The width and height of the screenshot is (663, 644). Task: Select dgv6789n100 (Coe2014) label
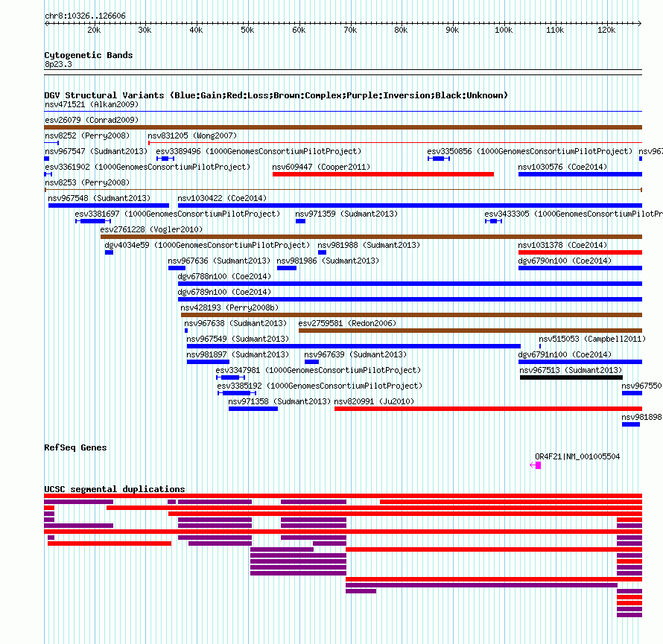click(x=224, y=292)
